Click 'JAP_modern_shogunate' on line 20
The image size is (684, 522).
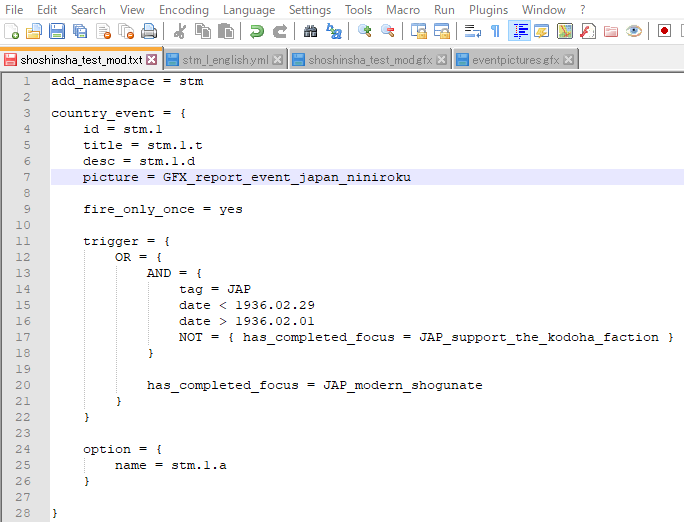(403, 385)
